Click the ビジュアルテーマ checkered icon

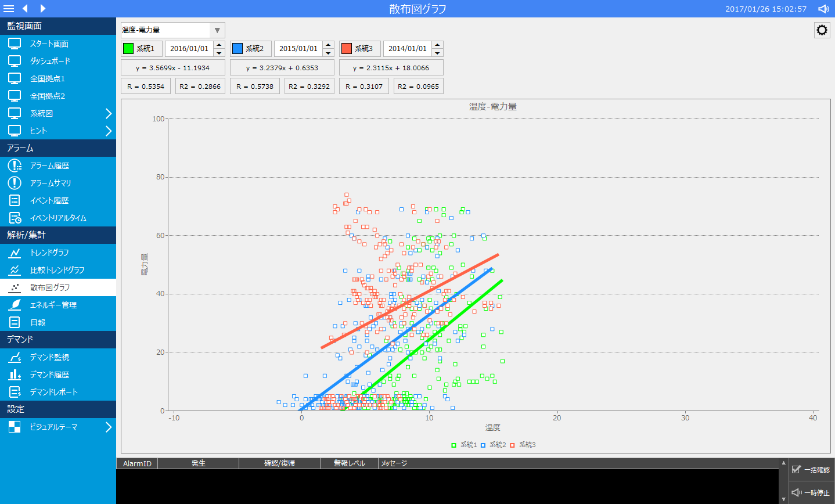[x=15, y=427]
